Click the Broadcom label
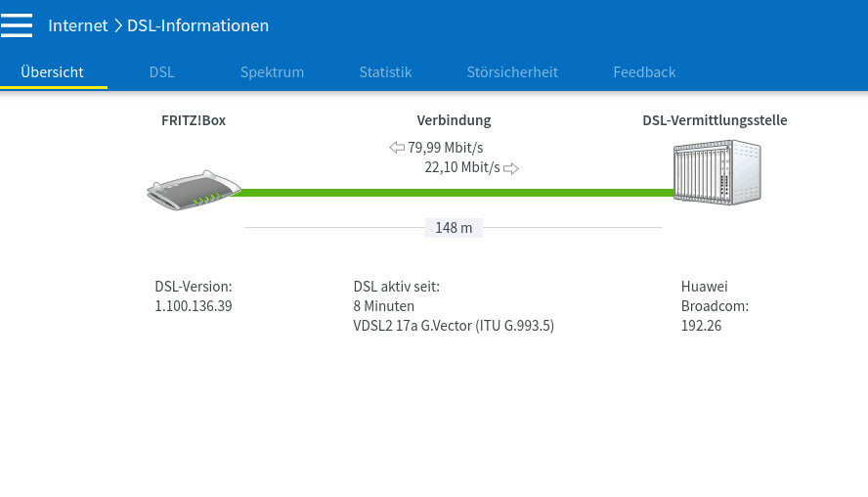The height and width of the screenshot is (497, 868). pos(715,306)
